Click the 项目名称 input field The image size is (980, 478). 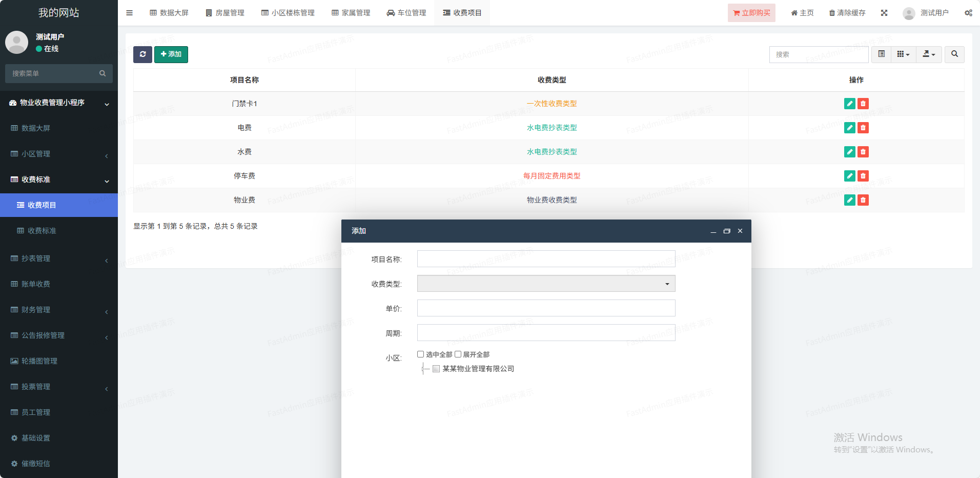(546, 259)
